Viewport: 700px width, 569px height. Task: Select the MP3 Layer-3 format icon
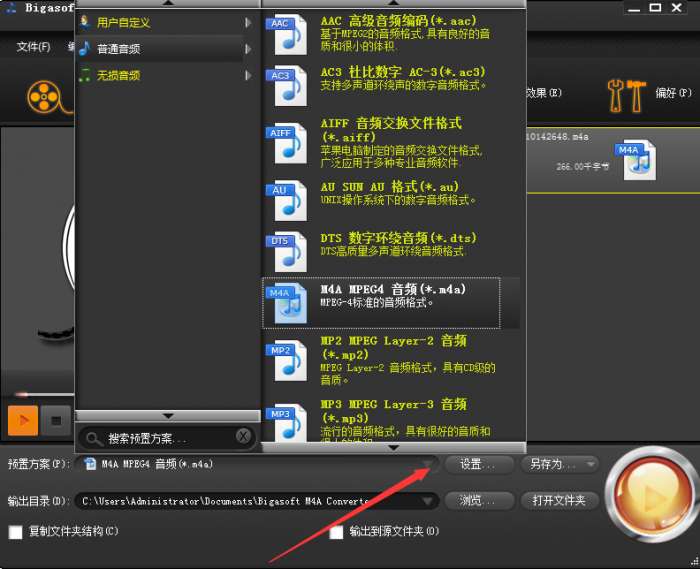click(288, 423)
